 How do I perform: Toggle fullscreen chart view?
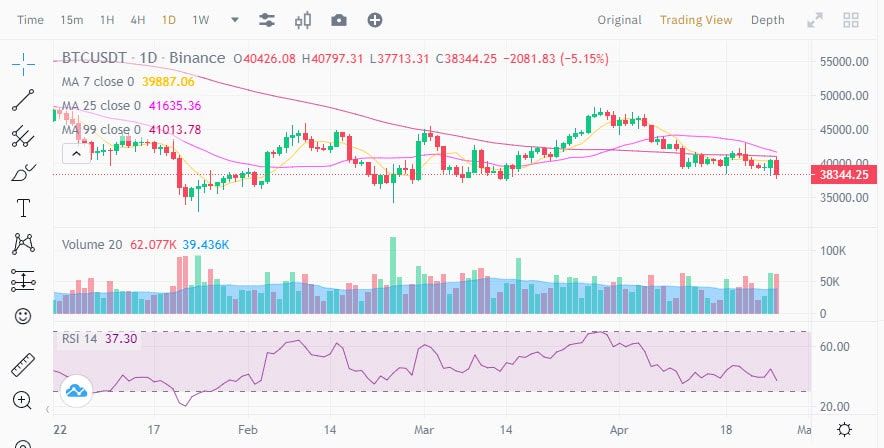click(815, 20)
